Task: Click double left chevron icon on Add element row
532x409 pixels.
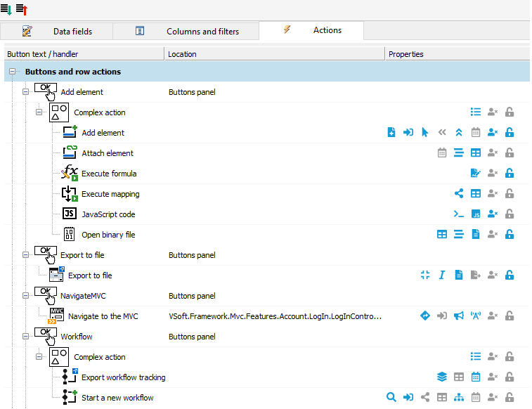Action: (442, 132)
